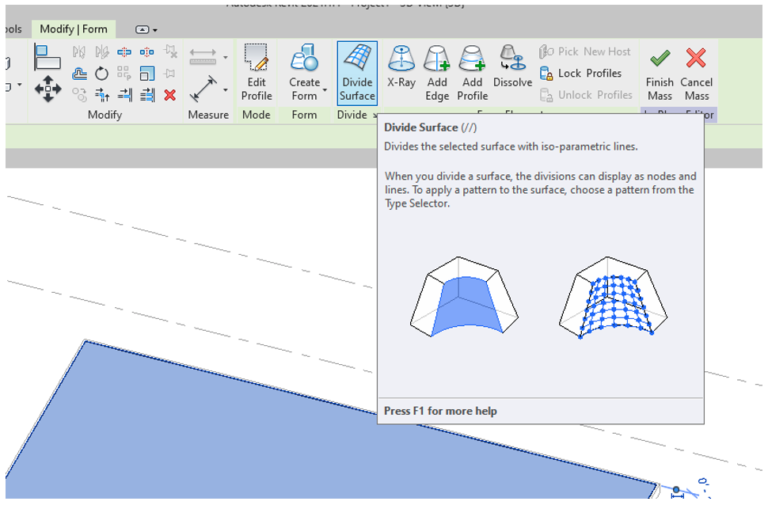Open ribbon minimize options dropdown arrow
The image size is (768, 505).
coord(155,30)
